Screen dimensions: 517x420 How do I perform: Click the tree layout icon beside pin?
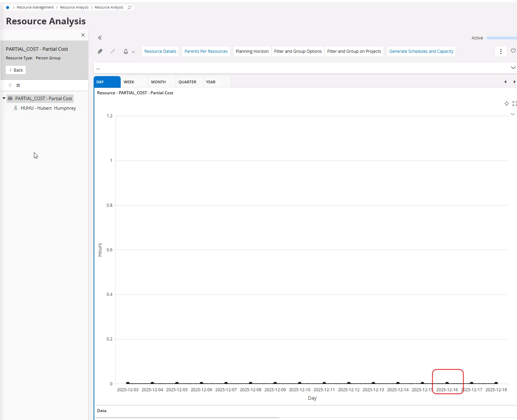pyautogui.click(x=18, y=85)
